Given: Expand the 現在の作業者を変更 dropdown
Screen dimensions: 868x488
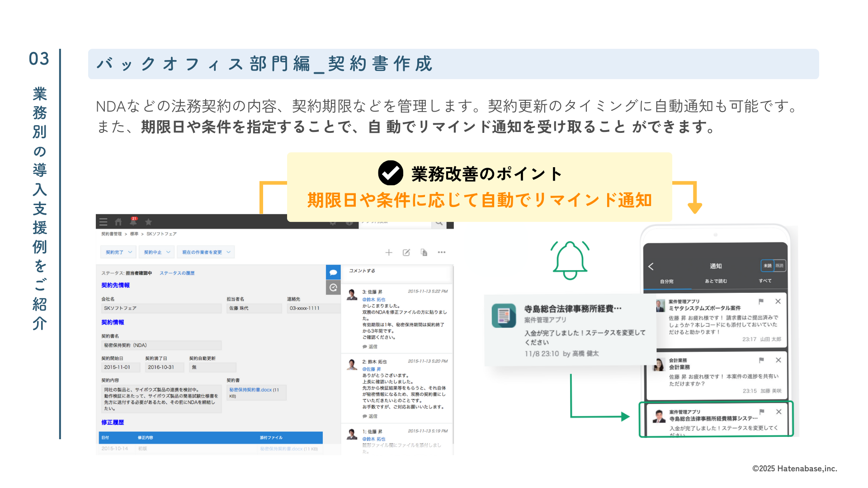Looking at the screenshot, I should point(206,252).
